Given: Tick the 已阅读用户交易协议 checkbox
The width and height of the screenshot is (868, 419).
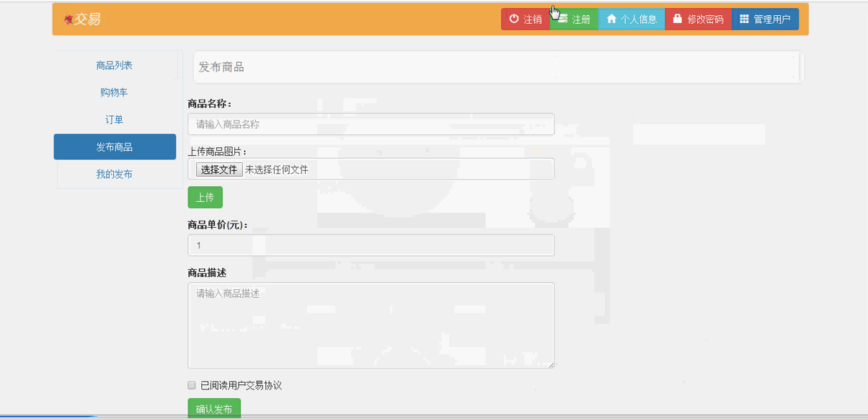Looking at the screenshot, I should (x=192, y=385).
